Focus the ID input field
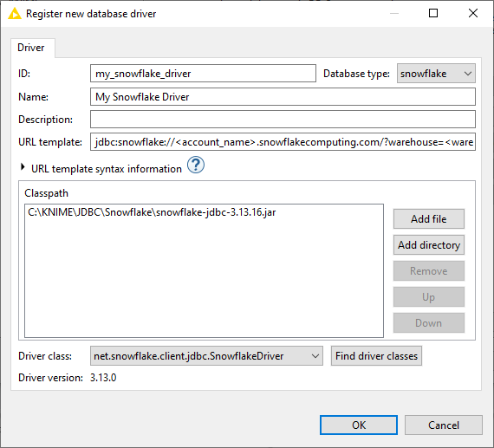 [x=203, y=74]
